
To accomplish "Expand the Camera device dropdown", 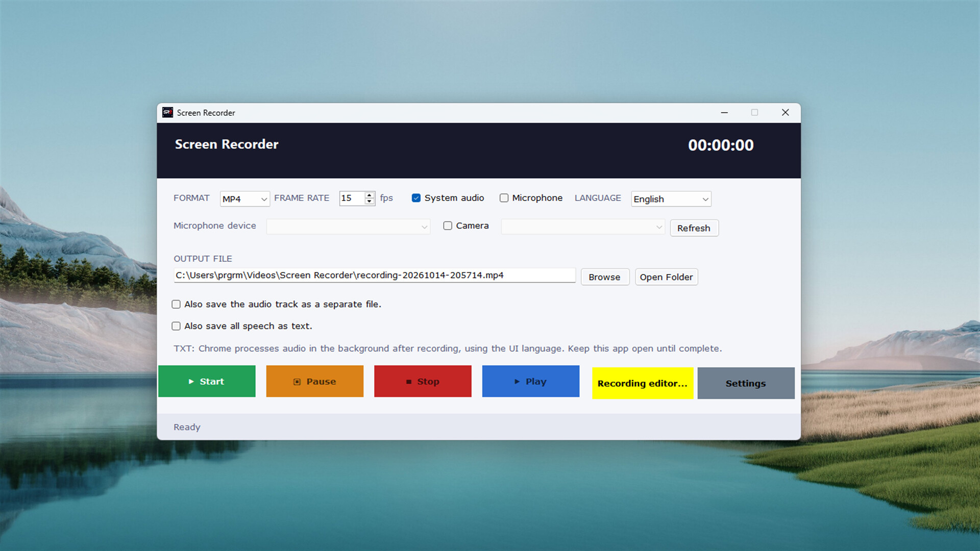I will pos(583,227).
